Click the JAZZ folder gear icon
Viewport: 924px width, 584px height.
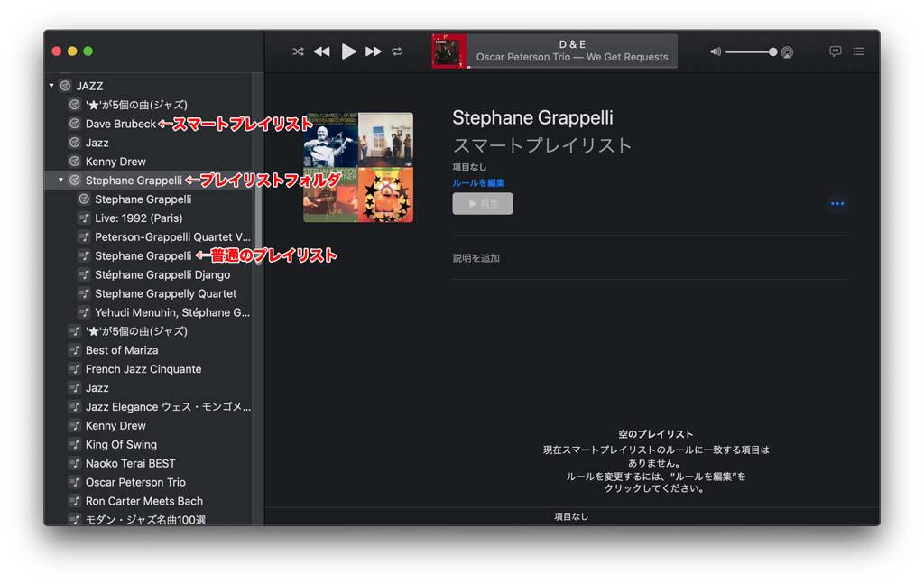coord(65,86)
